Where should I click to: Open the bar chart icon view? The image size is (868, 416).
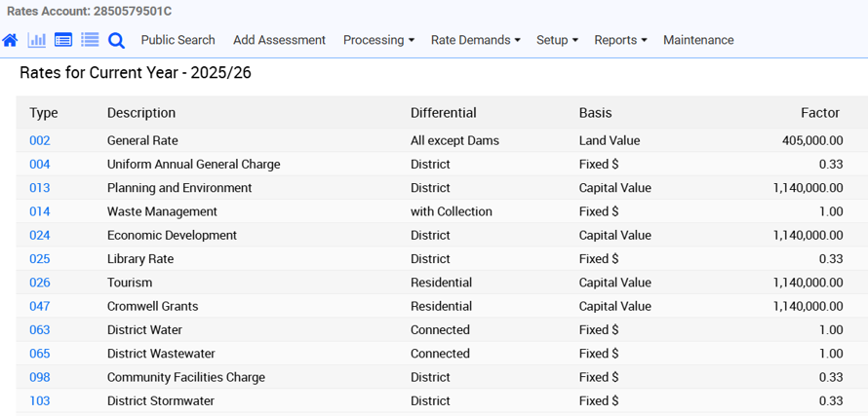(x=37, y=40)
